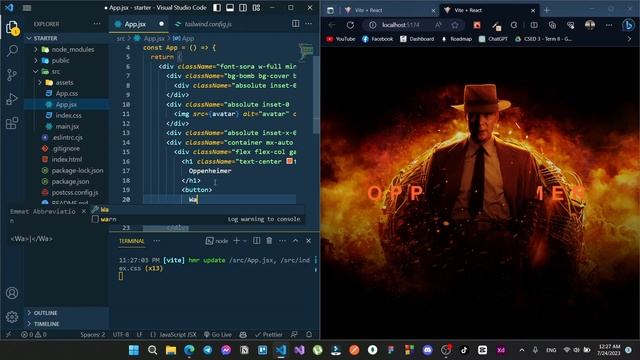Kill the terminal with the trash icon
Image resolution: width=640 pixels, height=360 pixels.
pyautogui.click(x=269, y=241)
